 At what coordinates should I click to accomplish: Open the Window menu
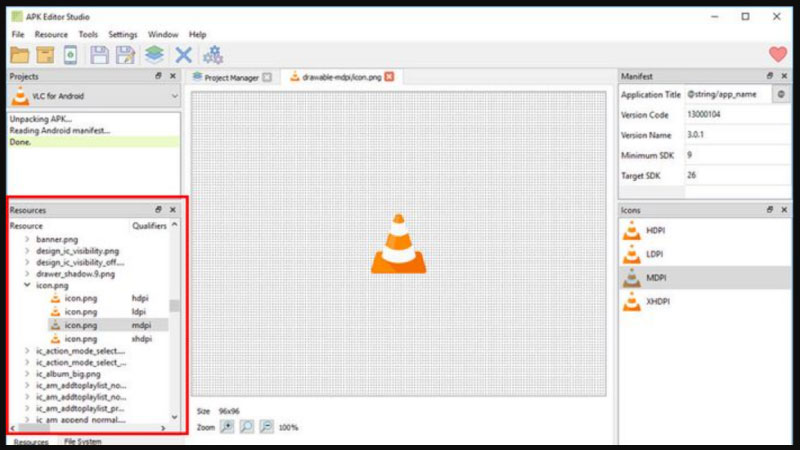coord(163,34)
